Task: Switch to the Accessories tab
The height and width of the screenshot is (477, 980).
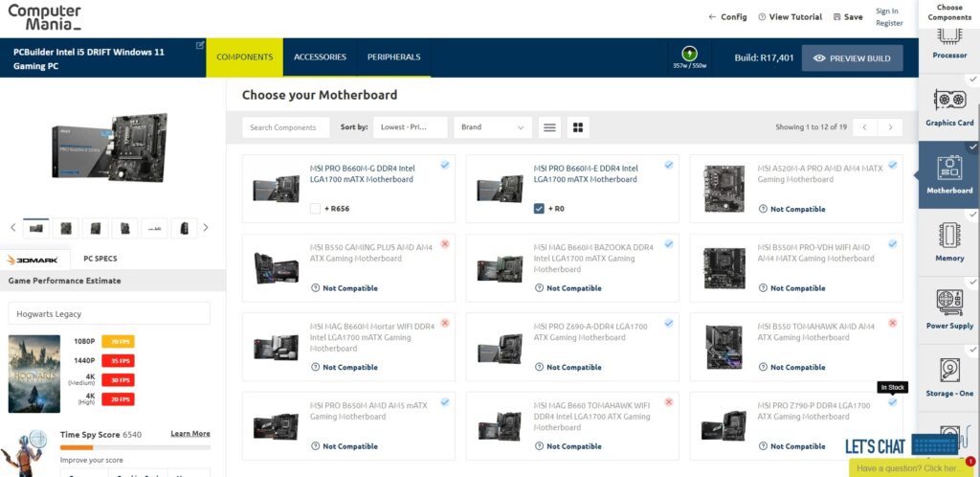Action: (x=320, y=57)
